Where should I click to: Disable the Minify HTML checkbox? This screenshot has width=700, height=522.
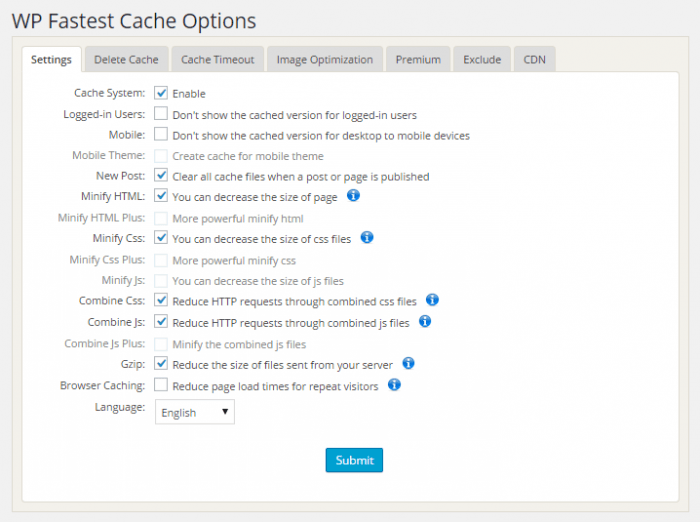[x=161, y=196]
